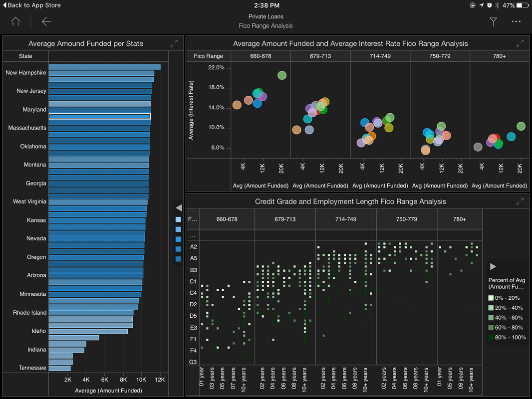Select the Nevada state label

(x=36, y=239)
